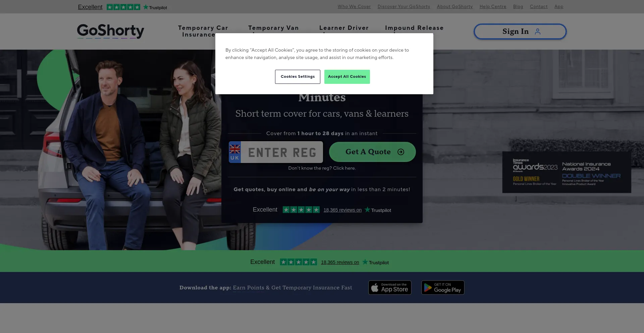The height and width of the screenshot is (333, 644).
Task: Click the App Store download badge
Action: [389, 287]
